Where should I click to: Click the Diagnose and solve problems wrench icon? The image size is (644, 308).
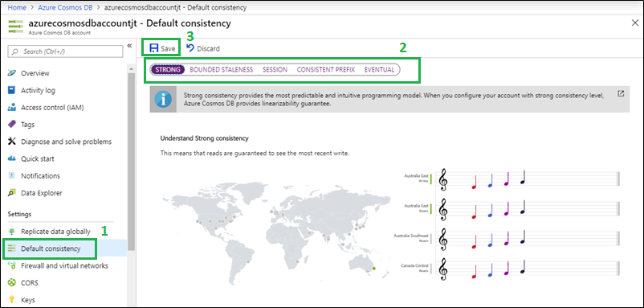(x=12, y=142)
